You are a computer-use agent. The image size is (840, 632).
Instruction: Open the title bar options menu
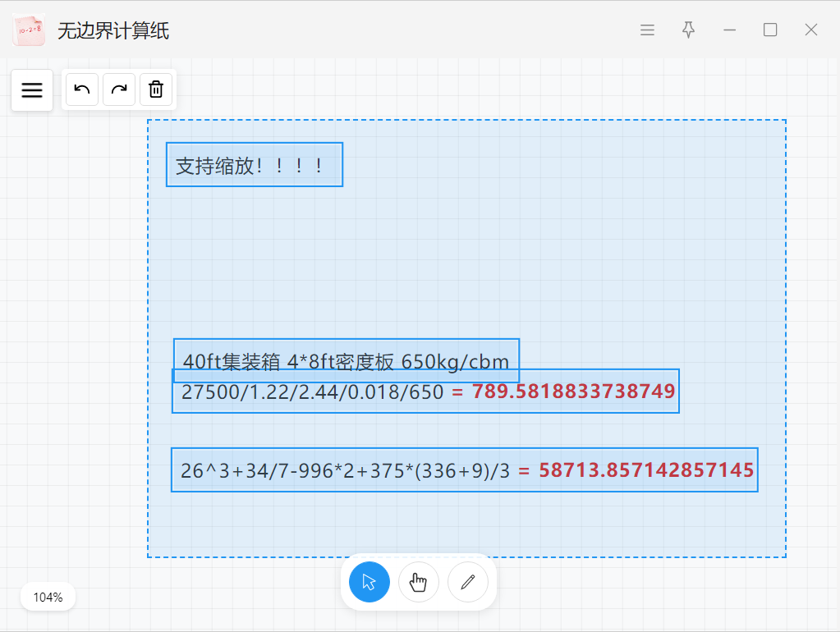click(x=647, y=30)
